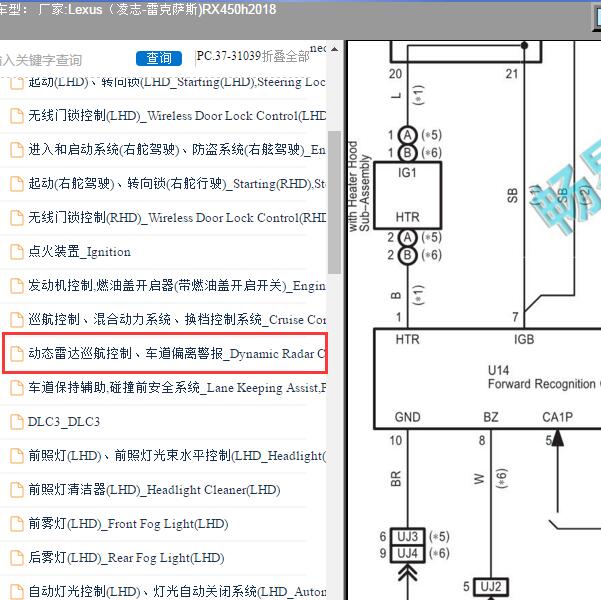Click document icon of 自动灯光控制(LHD) row
Screen dimensions: 601x600
16,591
